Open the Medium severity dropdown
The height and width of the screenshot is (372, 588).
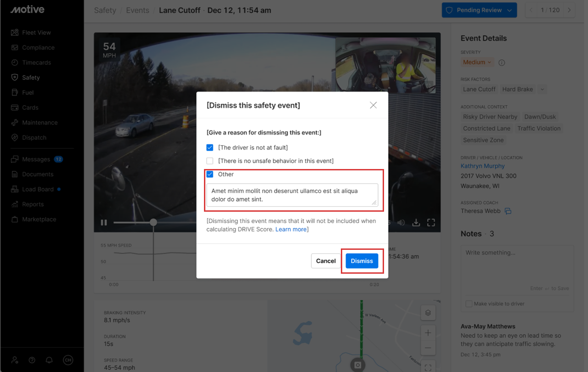477,62
